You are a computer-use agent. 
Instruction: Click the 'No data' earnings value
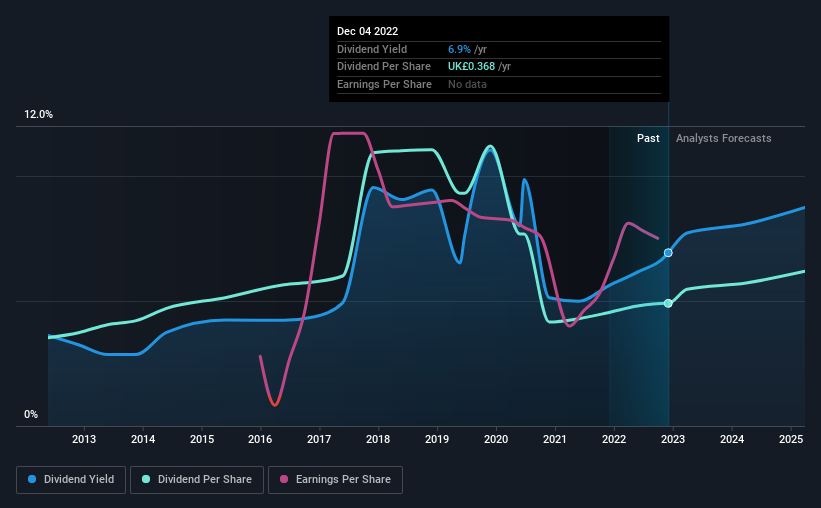467,84
